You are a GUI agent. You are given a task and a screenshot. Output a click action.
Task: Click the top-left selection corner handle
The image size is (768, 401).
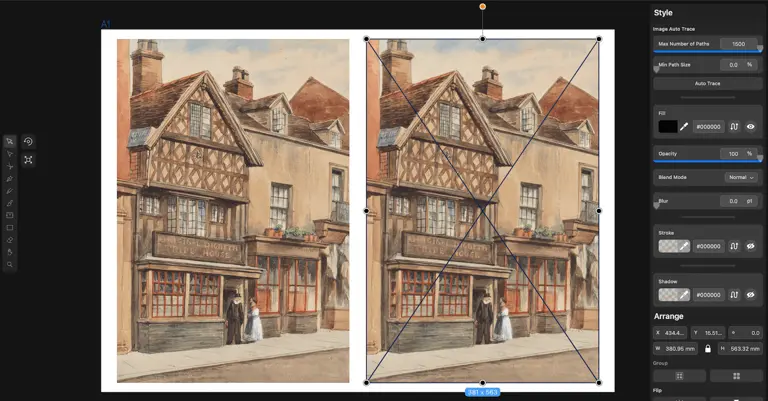coord(366,39)
